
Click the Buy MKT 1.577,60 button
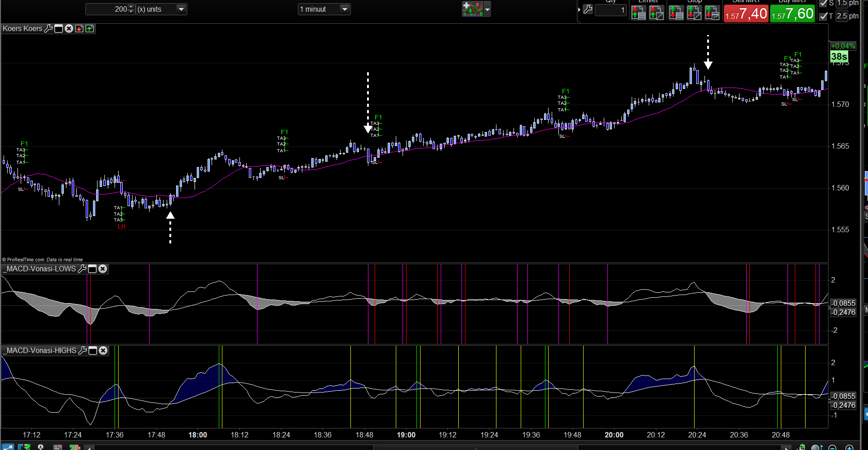(x=793, y=13)
